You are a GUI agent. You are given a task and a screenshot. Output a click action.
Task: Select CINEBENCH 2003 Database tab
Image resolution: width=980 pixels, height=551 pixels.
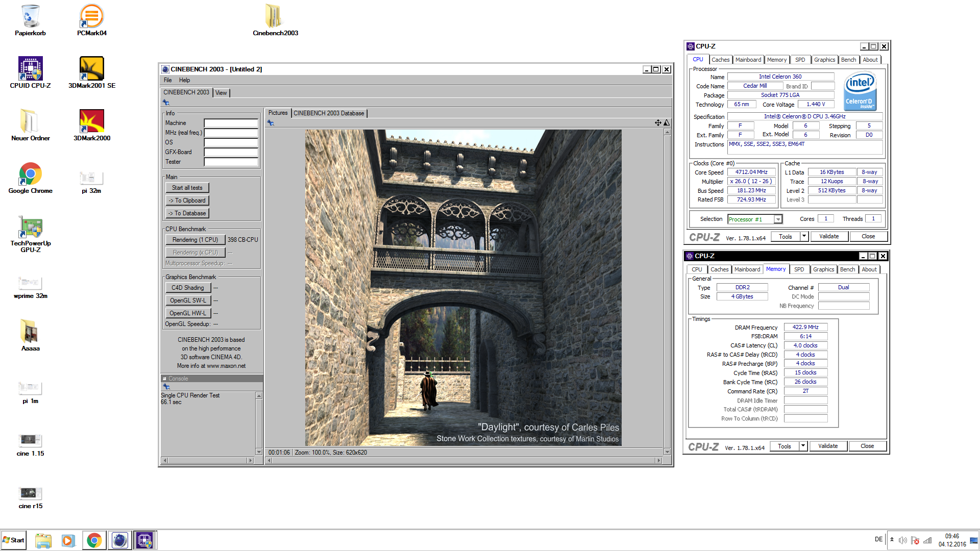tap(329, 113)
